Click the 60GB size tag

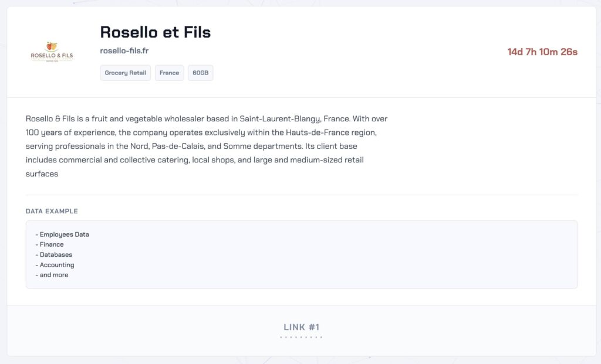click(201, 73)
